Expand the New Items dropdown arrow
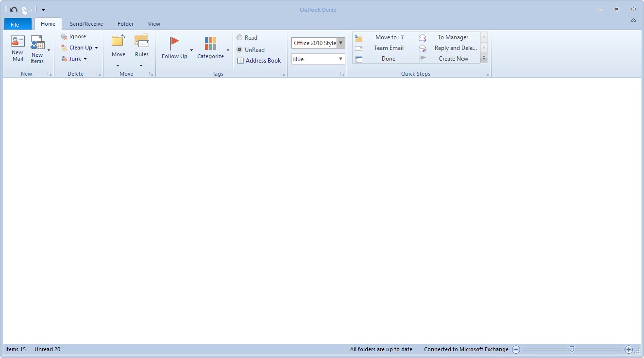644x358 pixels. coord(49,50)
